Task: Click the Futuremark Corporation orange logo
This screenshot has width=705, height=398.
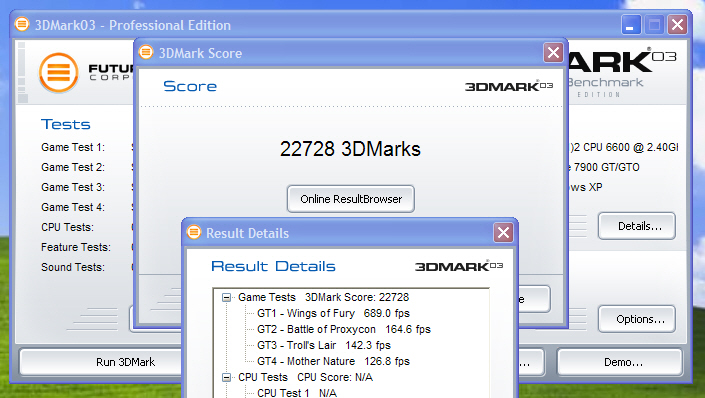Action: click(x=58, y=72)
